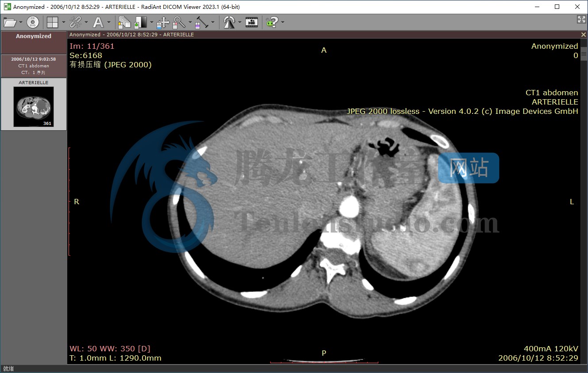Viewport: 588px width, 373px height.
Task: Select the split screen layout icon
Action: tap(53, 22)
